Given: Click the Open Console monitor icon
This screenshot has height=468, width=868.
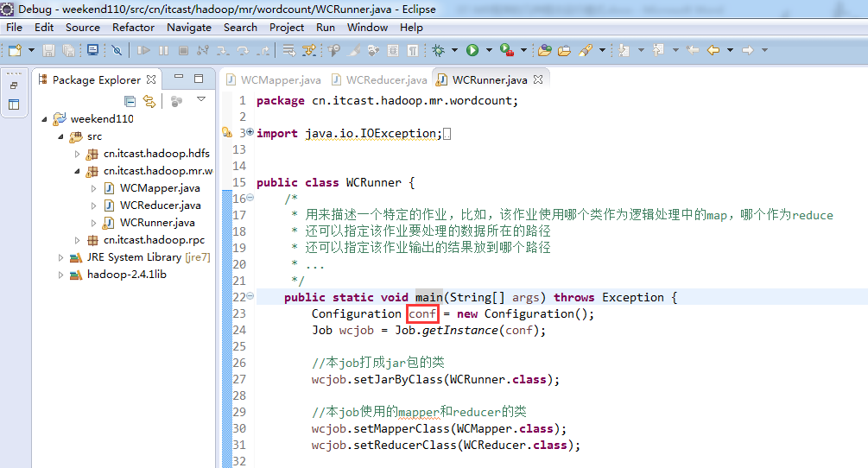Looking at the screenshot, I should pos(93,50).
